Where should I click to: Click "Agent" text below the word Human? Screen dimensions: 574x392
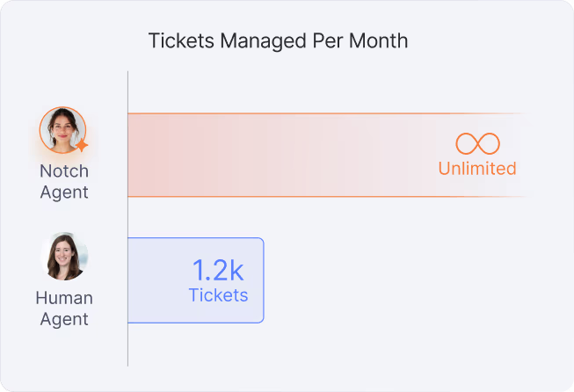click(64, 319)
